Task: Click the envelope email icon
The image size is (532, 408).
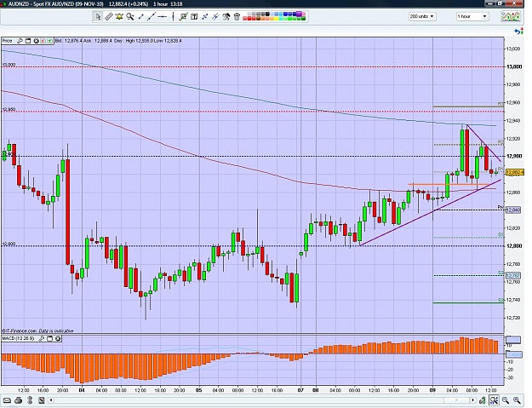Action: pyautogui.click(x=7, y=400)
